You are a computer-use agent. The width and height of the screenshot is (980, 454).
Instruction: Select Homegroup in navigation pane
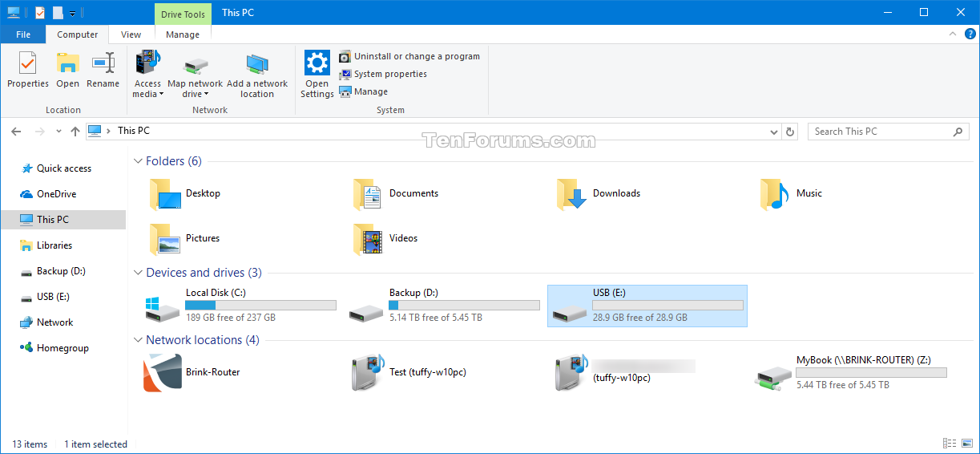pyautogui.click(x=64, y=348)
